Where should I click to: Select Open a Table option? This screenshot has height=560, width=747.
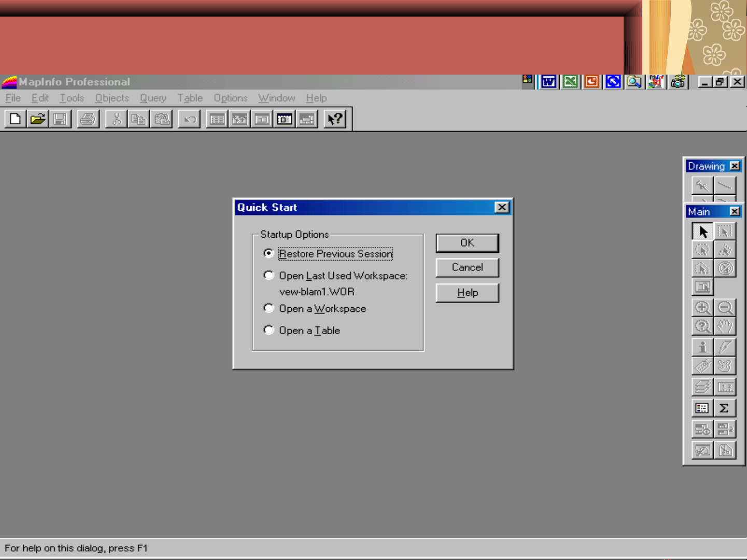pyautogui.click(x=302, y=331)
